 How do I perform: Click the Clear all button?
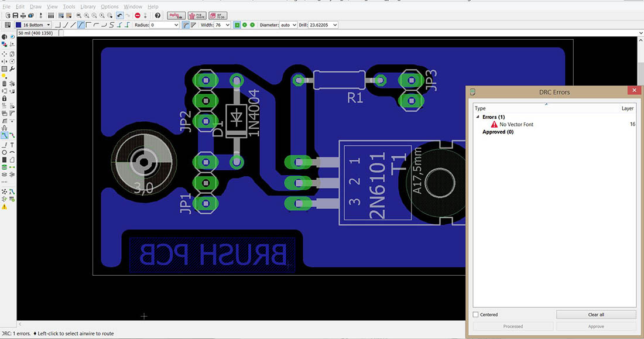point(595,315)
